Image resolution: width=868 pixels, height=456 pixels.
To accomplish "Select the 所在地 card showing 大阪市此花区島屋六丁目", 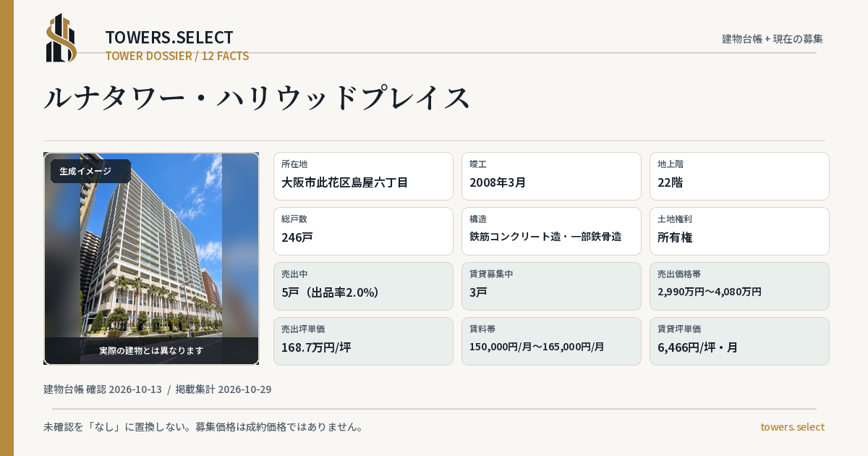I will [363, 176].
